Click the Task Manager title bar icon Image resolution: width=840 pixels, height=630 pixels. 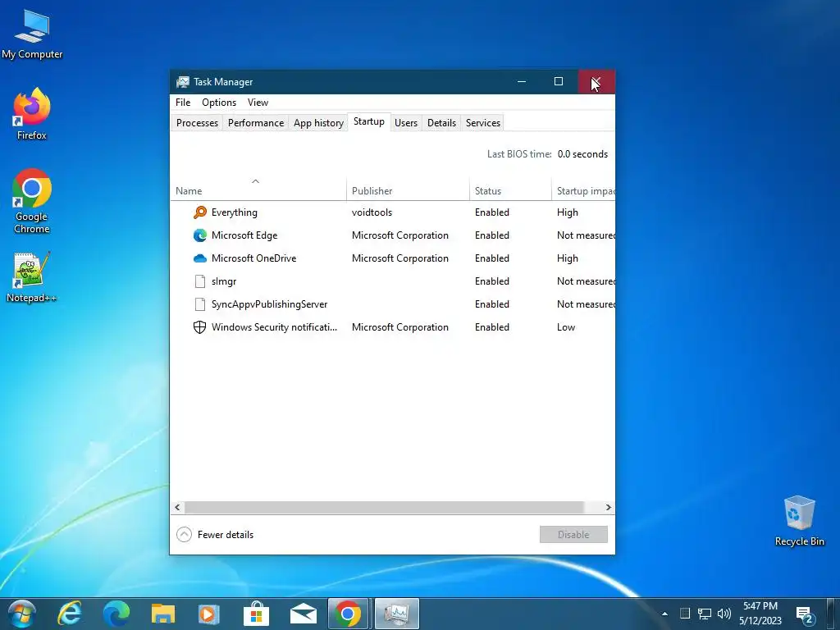[183, 82]
